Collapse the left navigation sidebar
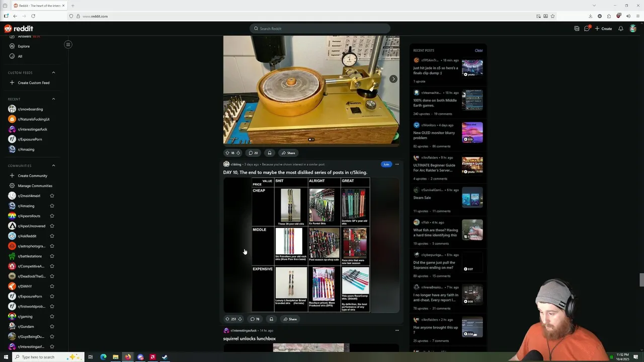644x362 pixels. 68,44
